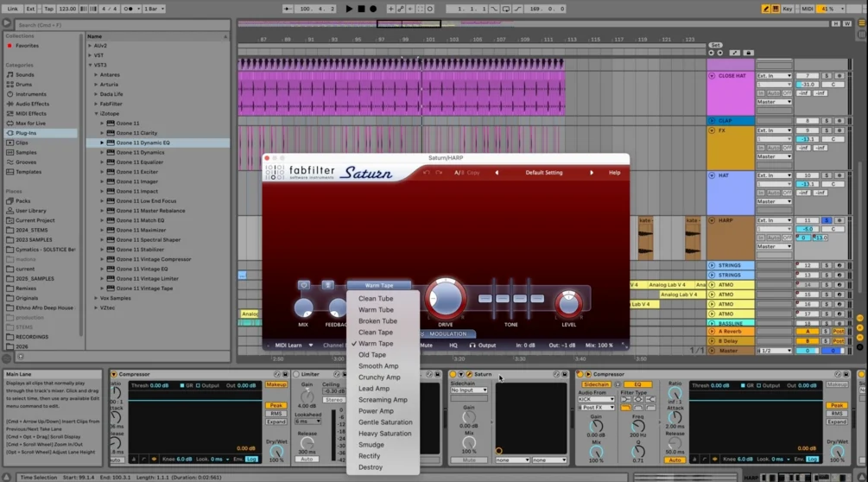Open Packs under Places
868x482 pixels.
pyautogui.click(x=22, y=201)
